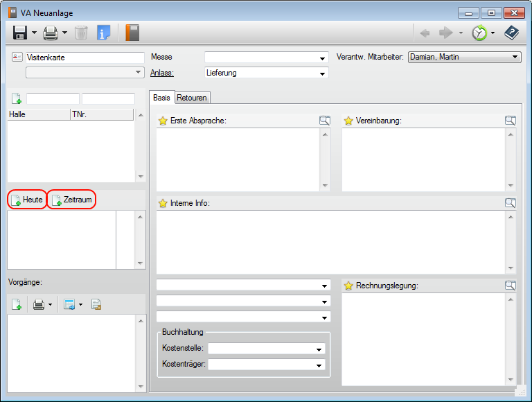Image resolution: width=532 pixels, height=402 pixels.
Task: Click the Heute button
Action: click(27, 200)
